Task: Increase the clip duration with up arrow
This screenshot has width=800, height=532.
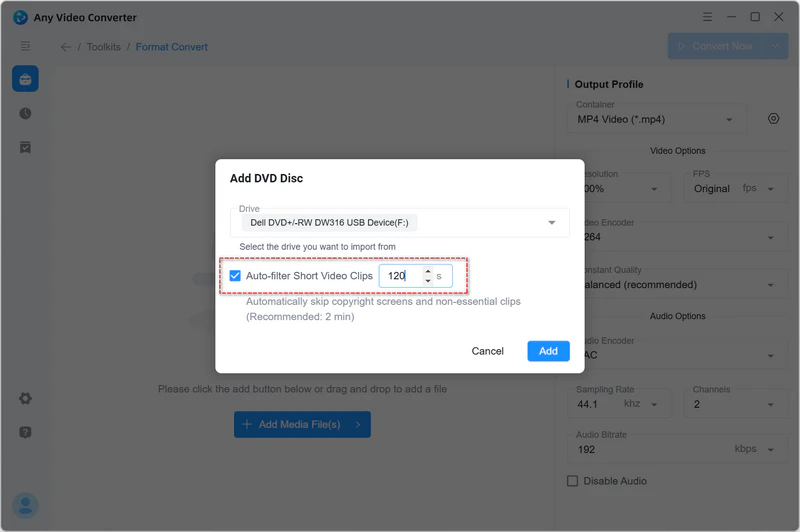Action: click(428, 271)
